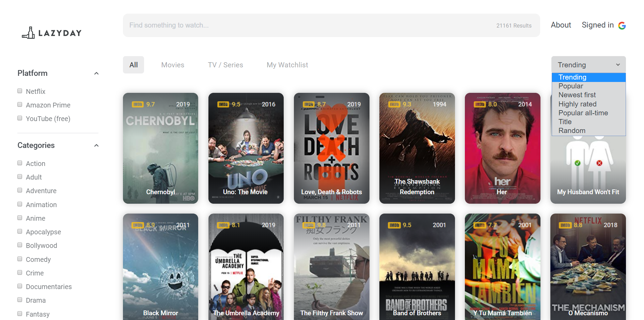Viewport: 644px width, 320px height.
Task: Open the O Mecanismo poster
Action: (x=588, y=267)
